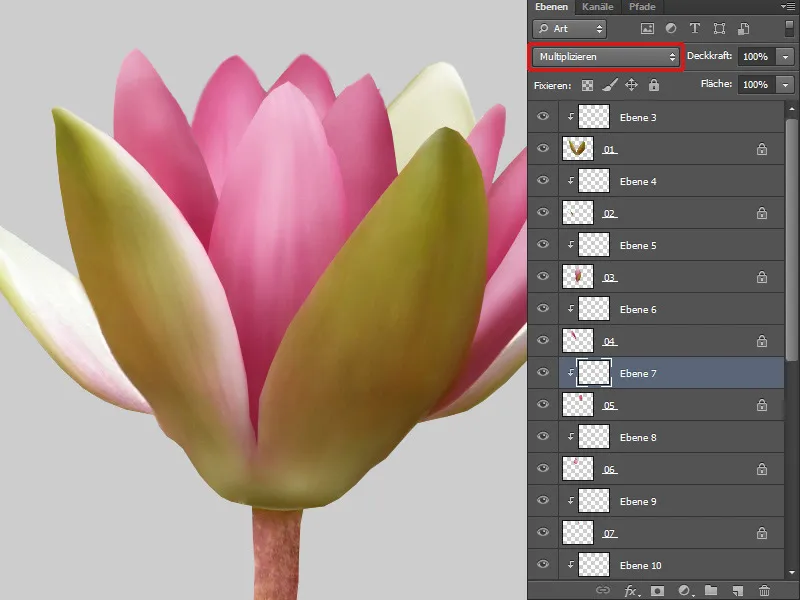Filter layers by type (T) icon
The width and height of the screenshot is (800, 600).
point(694,29)
